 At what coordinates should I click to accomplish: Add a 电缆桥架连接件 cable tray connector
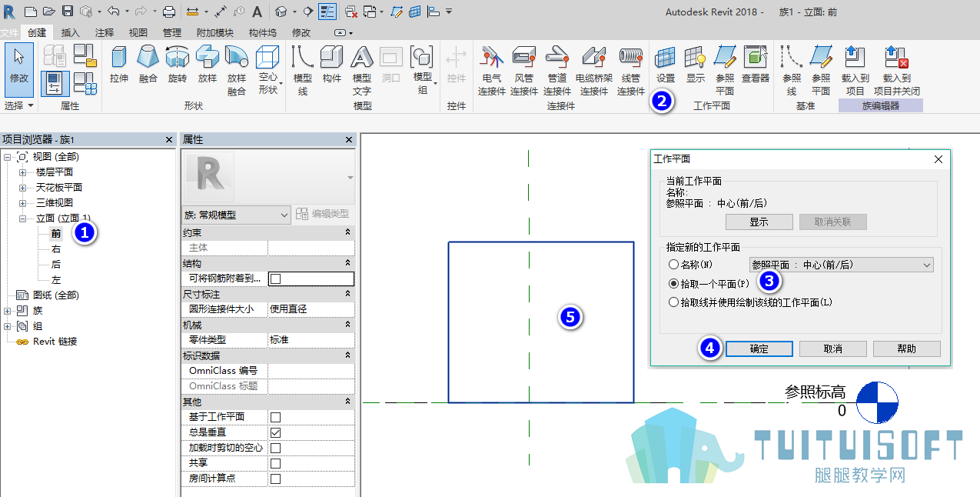tap(595, 70)
